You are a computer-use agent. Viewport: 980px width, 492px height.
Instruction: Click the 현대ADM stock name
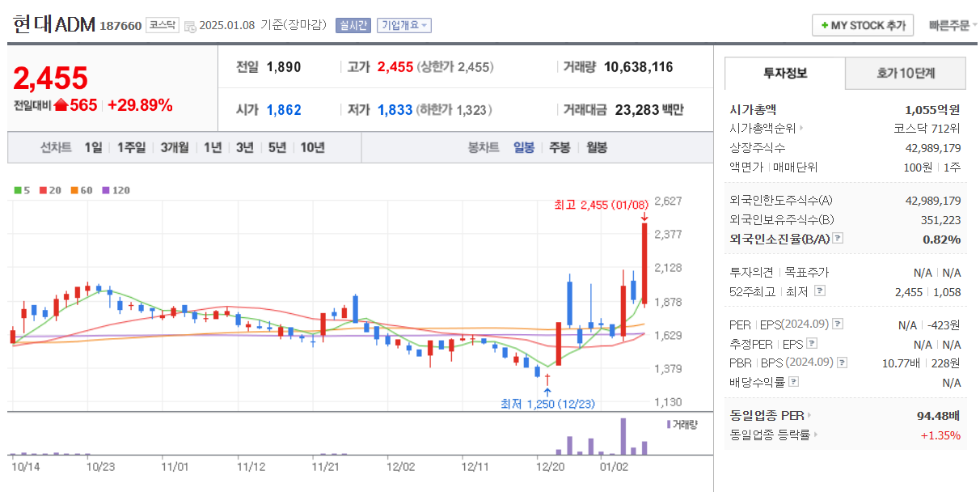coord(54,24)
